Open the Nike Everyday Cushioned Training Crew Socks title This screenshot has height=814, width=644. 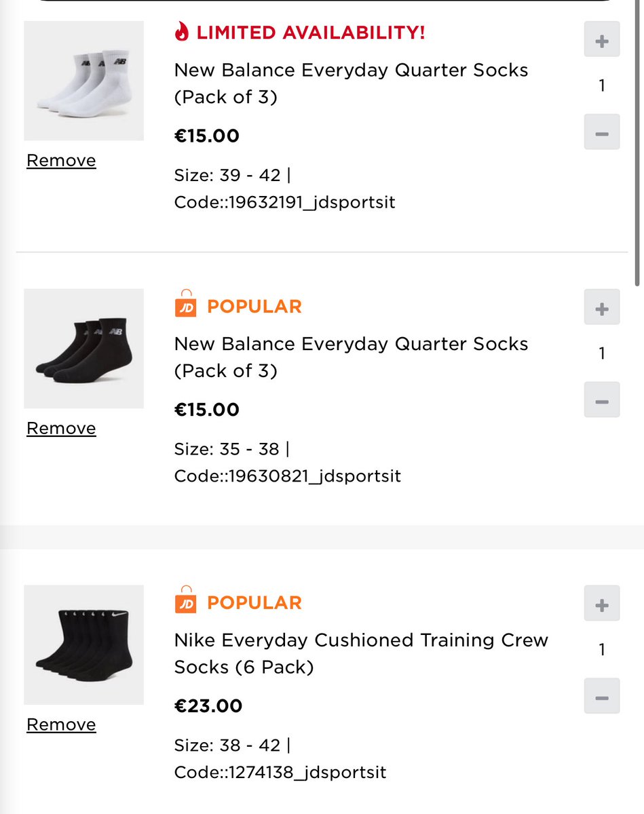361,654
